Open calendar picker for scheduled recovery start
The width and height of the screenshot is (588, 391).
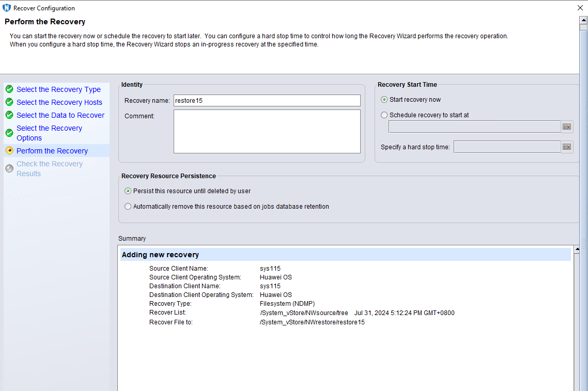567,127
